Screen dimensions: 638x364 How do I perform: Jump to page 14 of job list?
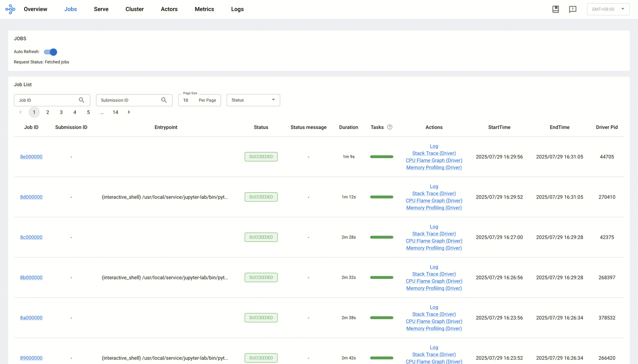point(115,112)
